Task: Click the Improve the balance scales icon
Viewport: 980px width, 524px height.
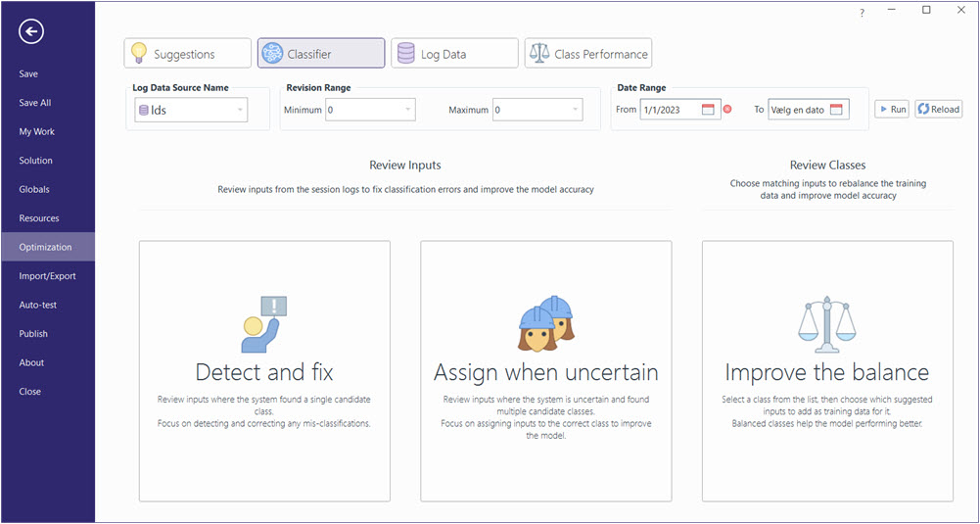Action: point(826,324)
